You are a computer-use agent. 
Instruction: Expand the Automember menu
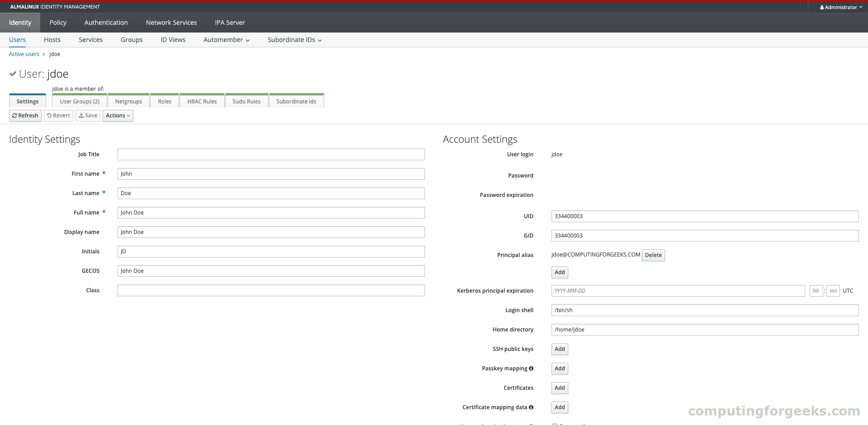click(x=226, y=40)
